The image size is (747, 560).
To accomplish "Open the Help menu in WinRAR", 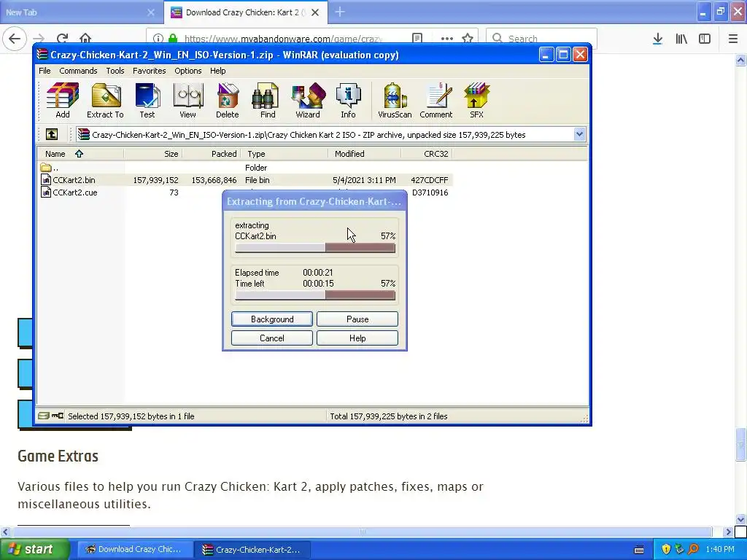I will click(217, 71).
